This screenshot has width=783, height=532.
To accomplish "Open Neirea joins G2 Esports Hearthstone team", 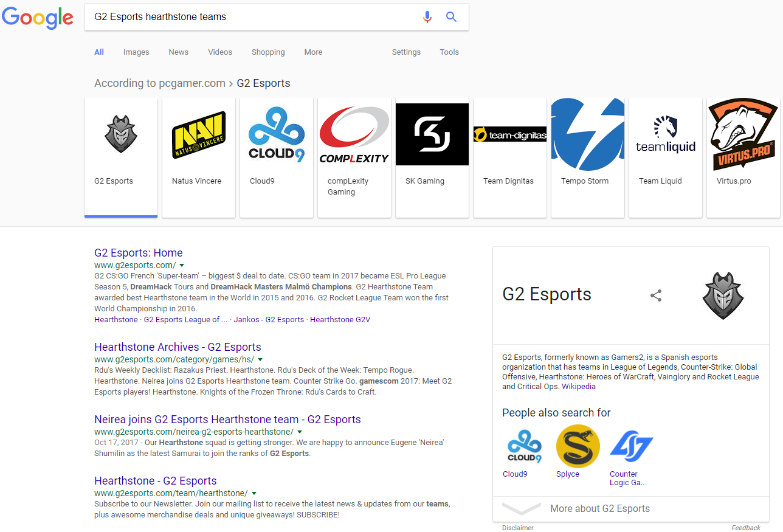I will pyautogui.click(x=227, y=420).
